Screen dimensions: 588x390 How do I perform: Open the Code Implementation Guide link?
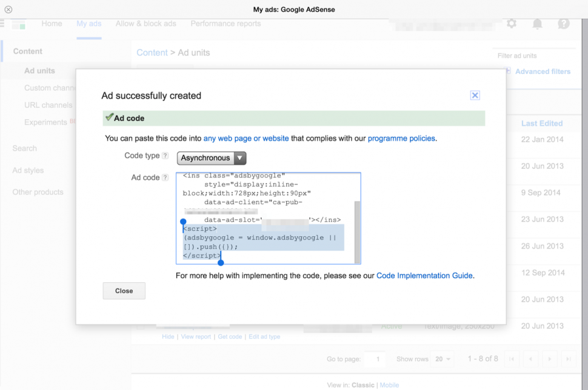coord(424,276)
